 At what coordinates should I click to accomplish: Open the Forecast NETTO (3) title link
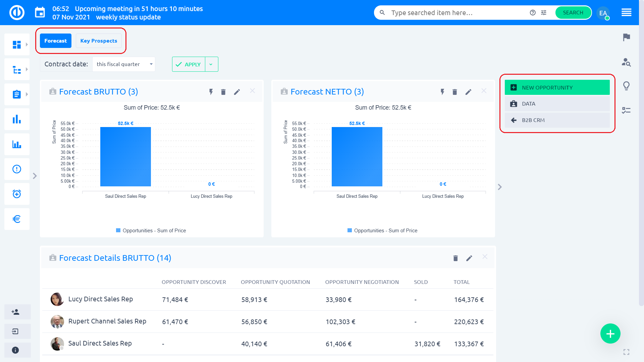tap(327, 92)
